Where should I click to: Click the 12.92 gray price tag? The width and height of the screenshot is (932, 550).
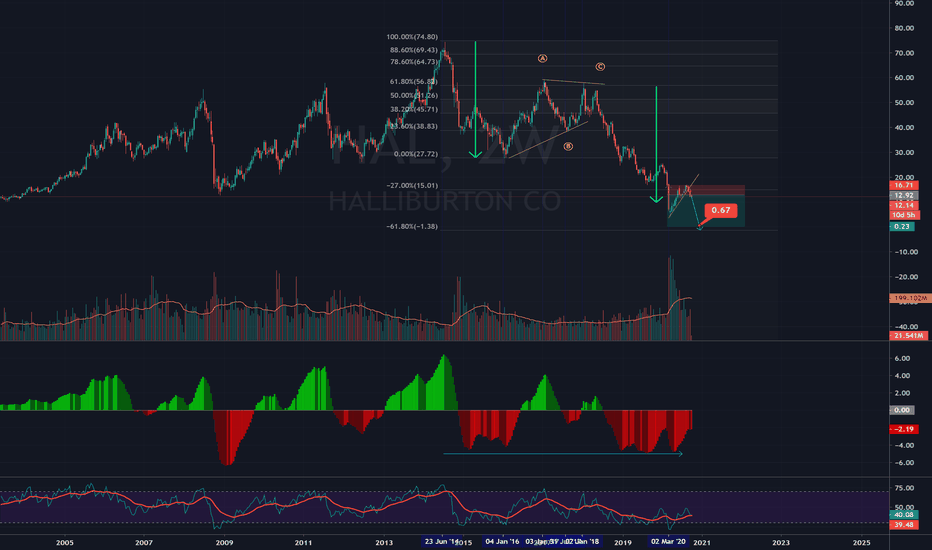(904, 195)
